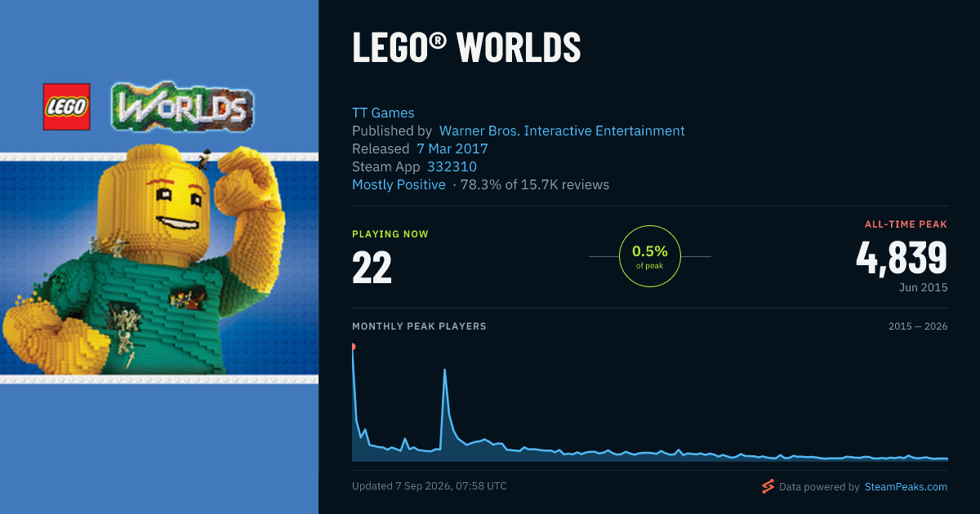Image resolution: width=980 pixels, height=514 pixels.
Task: Click the red all-time peak chart dot
Action: [x=353, y=347]
